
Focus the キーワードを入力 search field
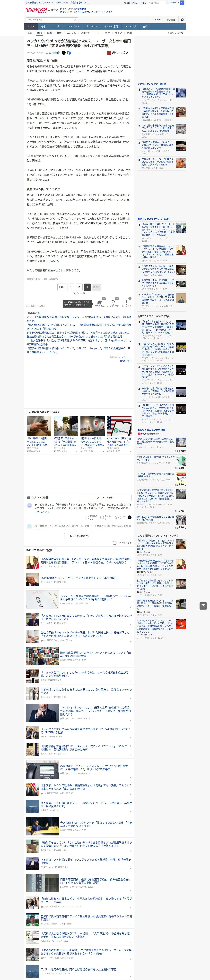pyautogui.click(x=49, y=20)
